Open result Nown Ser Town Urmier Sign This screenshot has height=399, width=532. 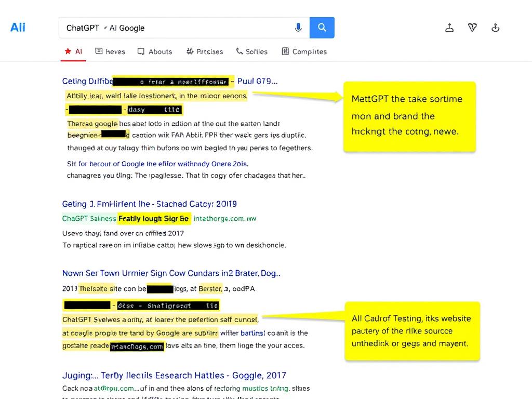(x=171, y=273)
